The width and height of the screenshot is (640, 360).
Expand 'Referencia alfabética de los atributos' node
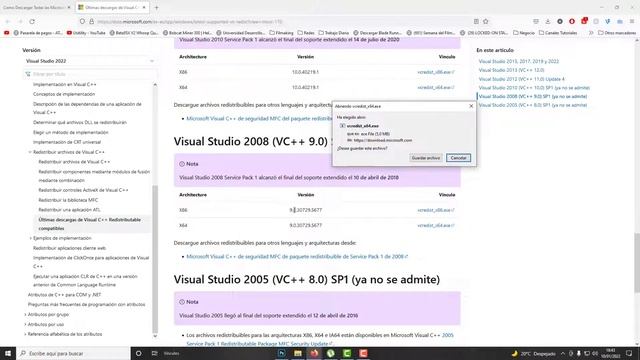point(25,334)
